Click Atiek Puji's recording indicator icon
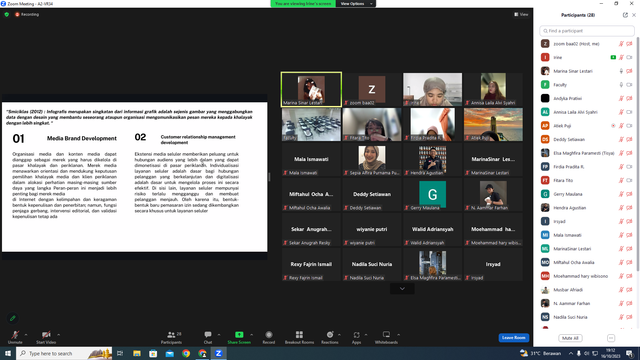This screenshot has height=360, width=640. pos(613,126)
